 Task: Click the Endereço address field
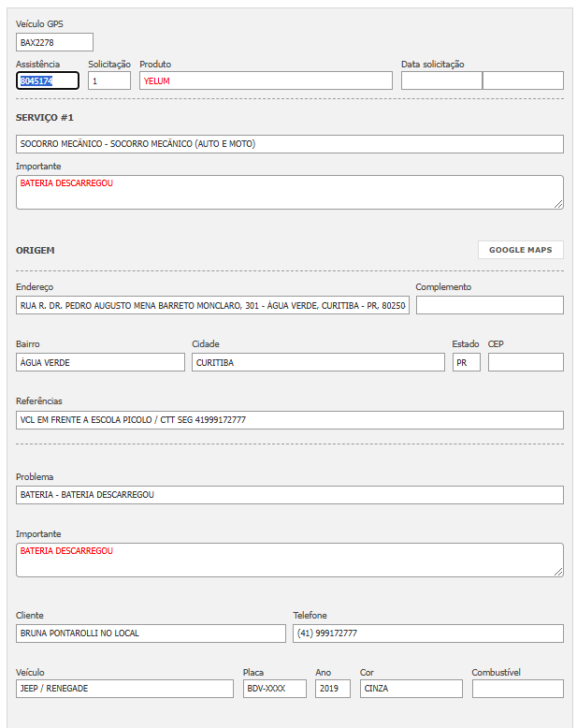click(x=212, y=305)
